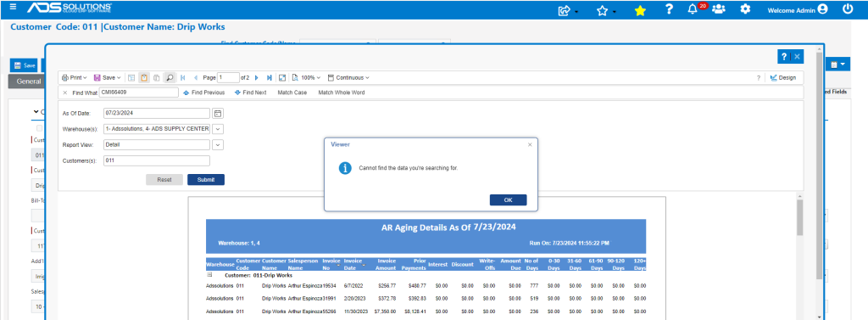Switch to the General tab
The image size is (868, 320).
point(29,81)
